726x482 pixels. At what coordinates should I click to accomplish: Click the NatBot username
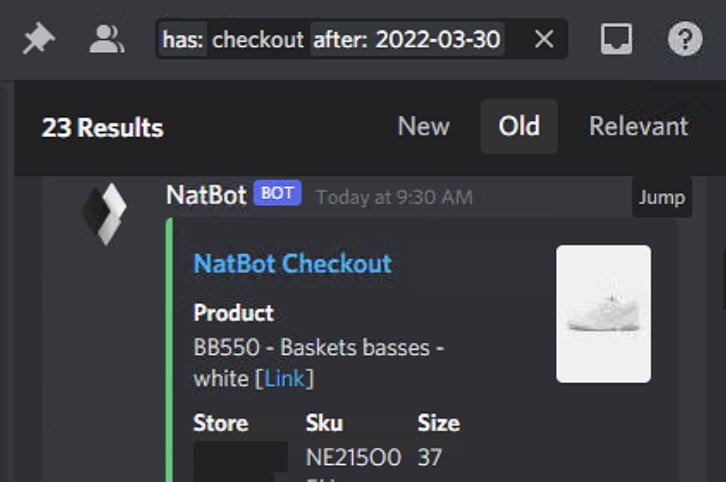pyautogui.click(x=206, y=195)
